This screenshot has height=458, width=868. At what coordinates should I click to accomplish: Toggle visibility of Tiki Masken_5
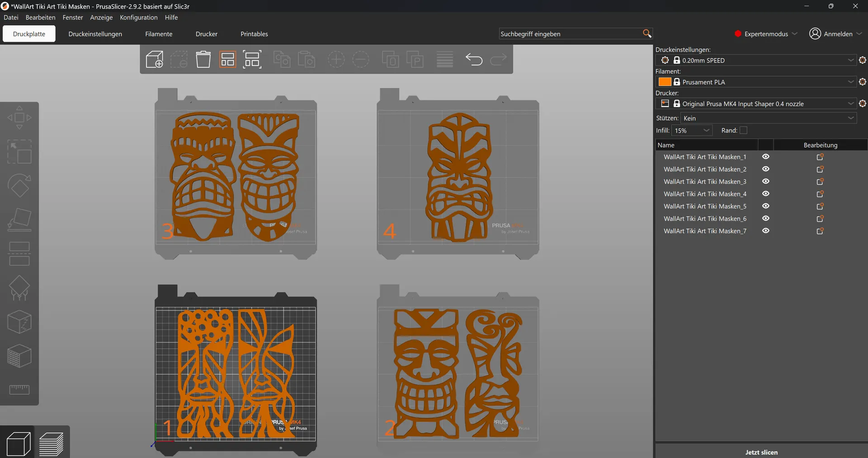pyautogui.click(x=766, y=206)
